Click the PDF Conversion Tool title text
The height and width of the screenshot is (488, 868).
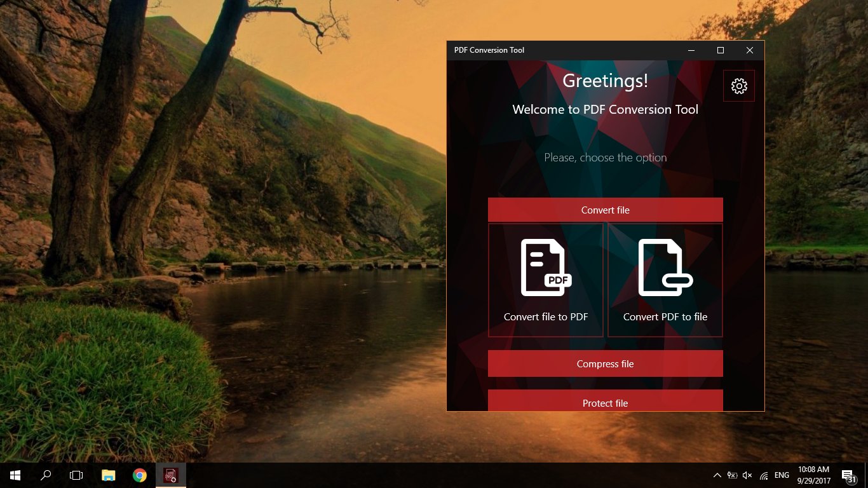pyautogui.click(x=489, y=50)
